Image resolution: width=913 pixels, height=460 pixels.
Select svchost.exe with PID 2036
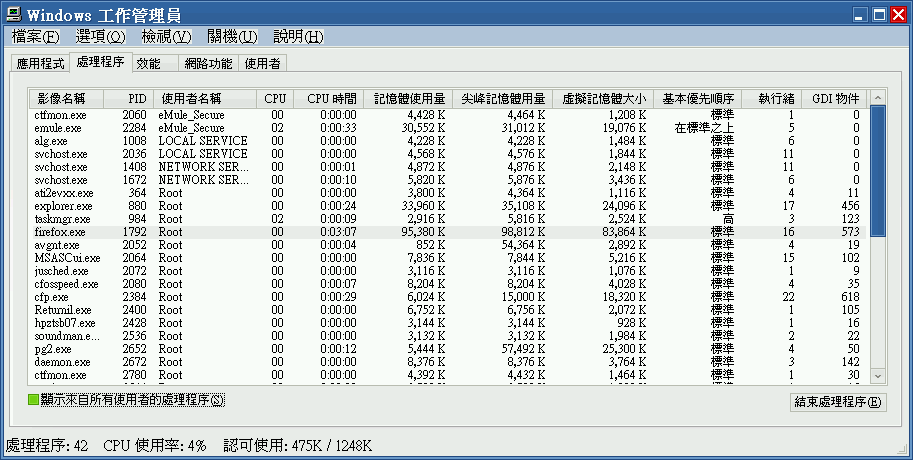447,154
